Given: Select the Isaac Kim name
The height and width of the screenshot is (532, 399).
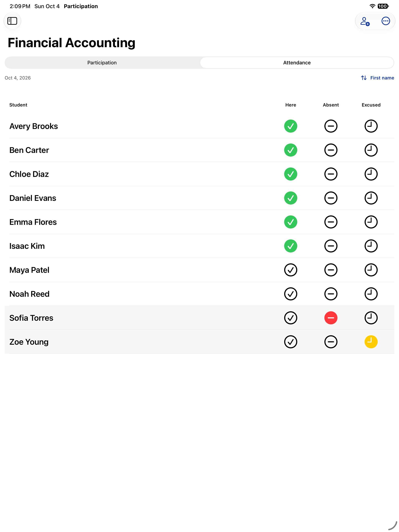Looking at the screenshot, I should pyautogui.click(x=27, y=246).
